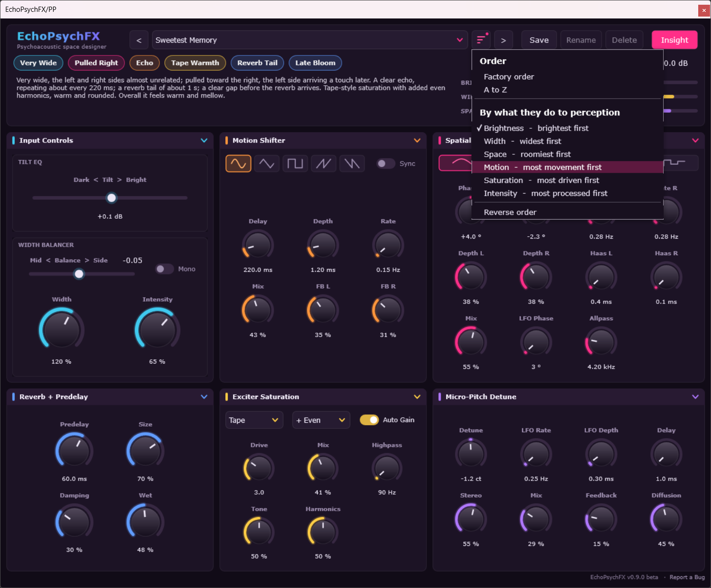Click the Input Controls Intensity knob

click(158, 330)
